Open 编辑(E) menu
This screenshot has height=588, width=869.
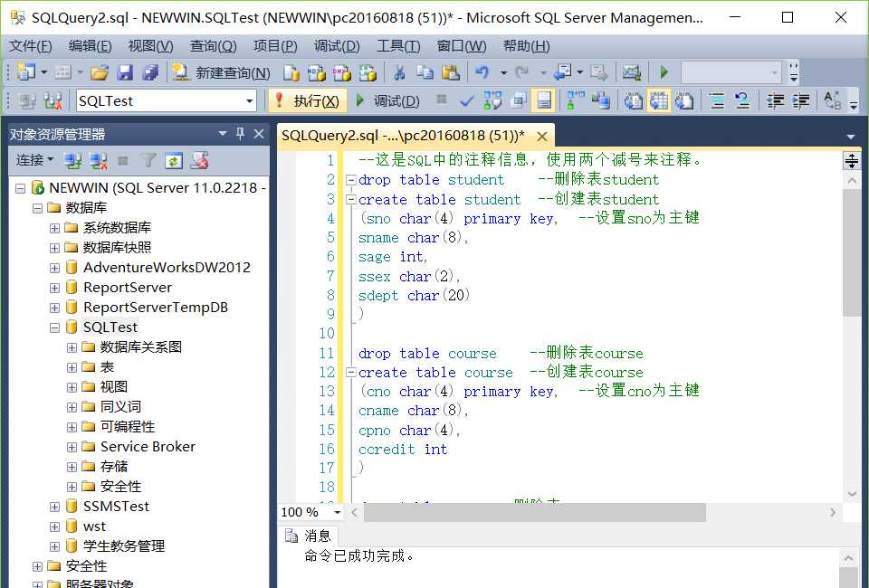[91, 46]
